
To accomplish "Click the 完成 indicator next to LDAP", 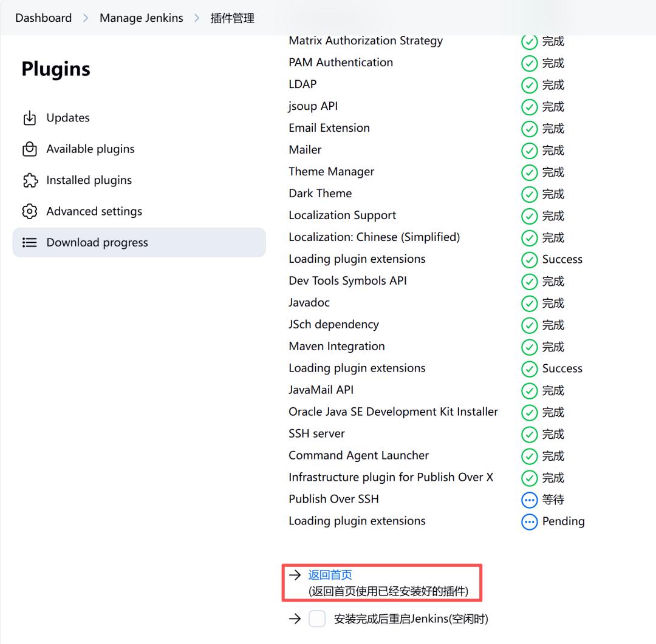I will coord(529,85).
